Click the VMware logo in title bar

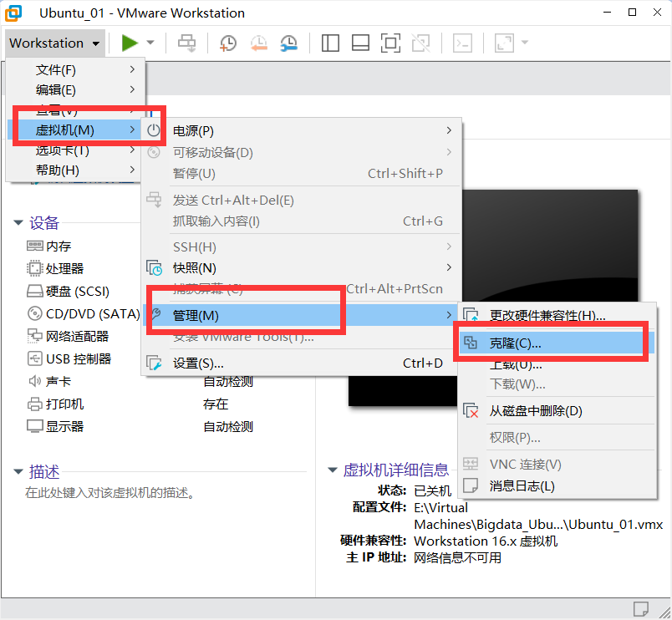point(13,13)
